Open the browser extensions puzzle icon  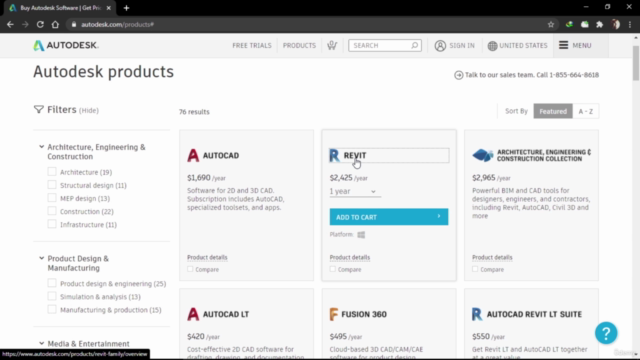click(x=600, y=24)
